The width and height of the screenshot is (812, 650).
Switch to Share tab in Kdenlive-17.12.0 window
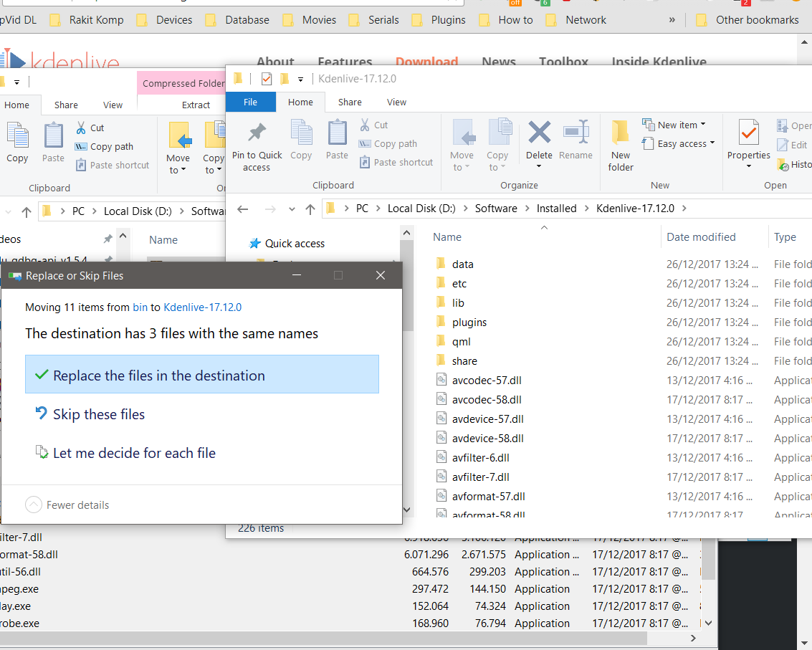click(x=350, y=102)
